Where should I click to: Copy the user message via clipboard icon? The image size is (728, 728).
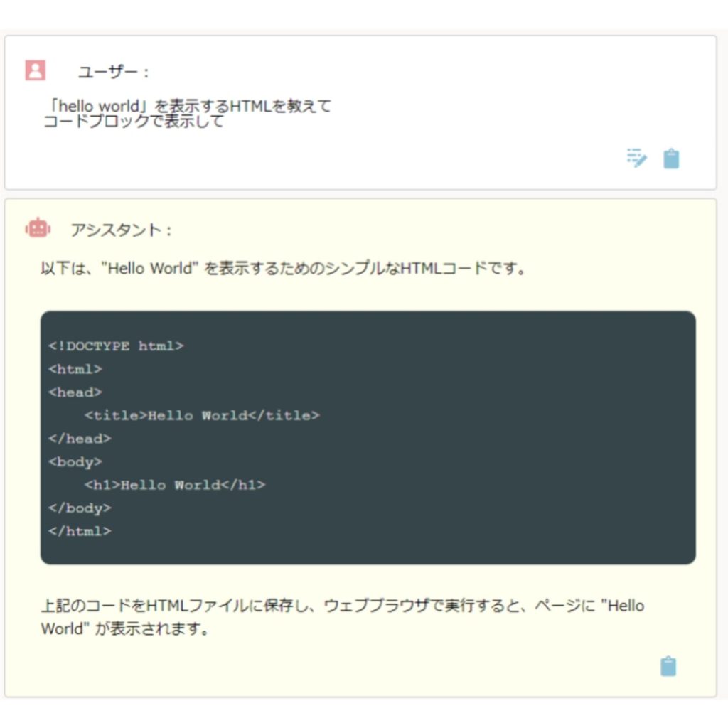671,158
